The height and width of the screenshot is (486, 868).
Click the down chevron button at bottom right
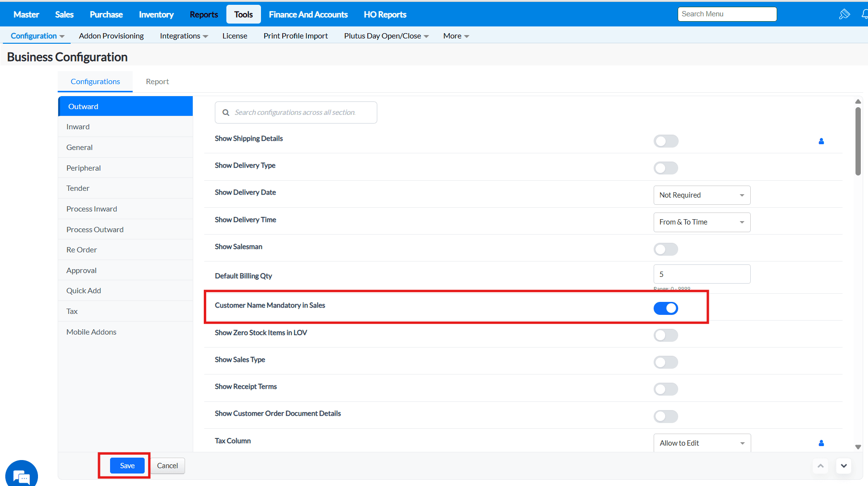coord(843,465)
